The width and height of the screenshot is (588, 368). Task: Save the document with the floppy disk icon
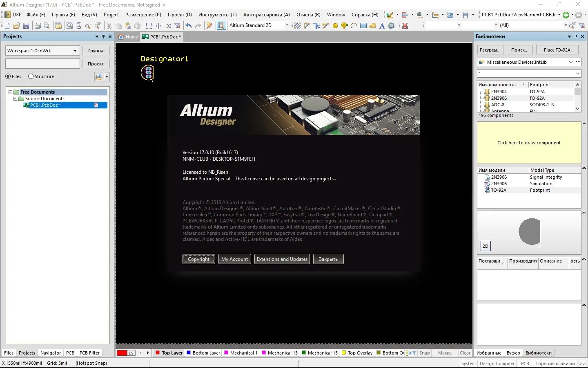26,26
